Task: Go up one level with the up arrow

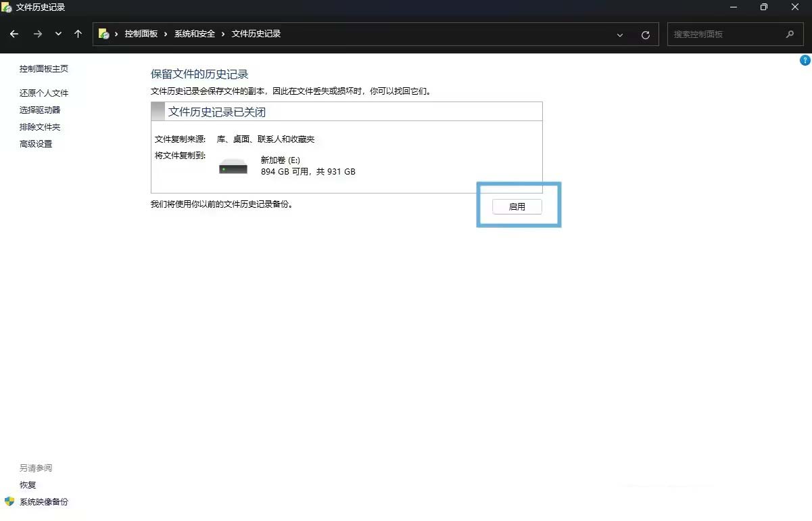Action: 78,34
